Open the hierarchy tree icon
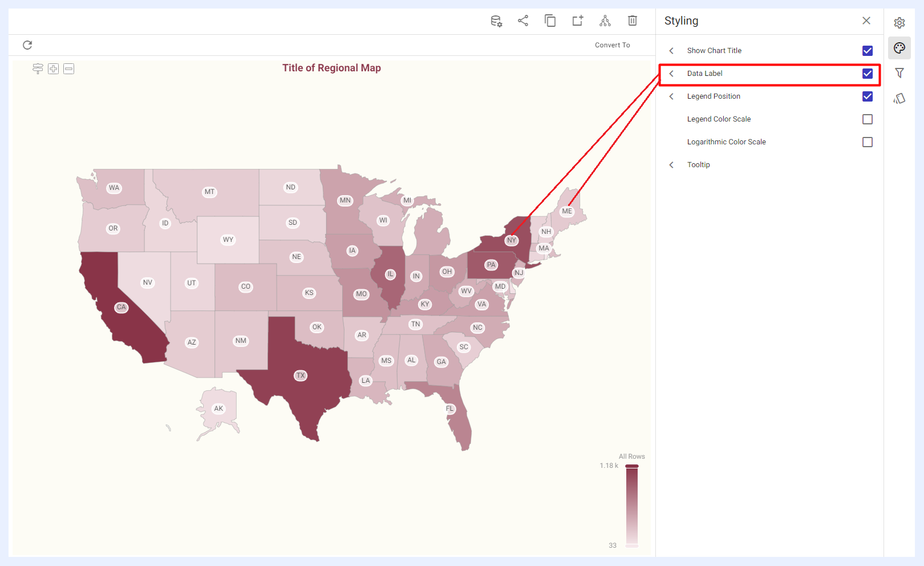The image size is (924, 566). coord(605,21)
